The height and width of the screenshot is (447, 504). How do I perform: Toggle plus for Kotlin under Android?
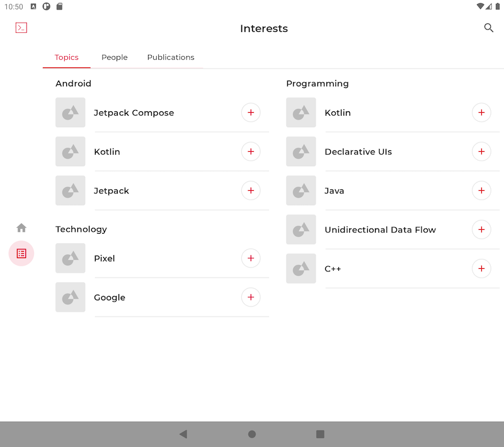point(251,152)
